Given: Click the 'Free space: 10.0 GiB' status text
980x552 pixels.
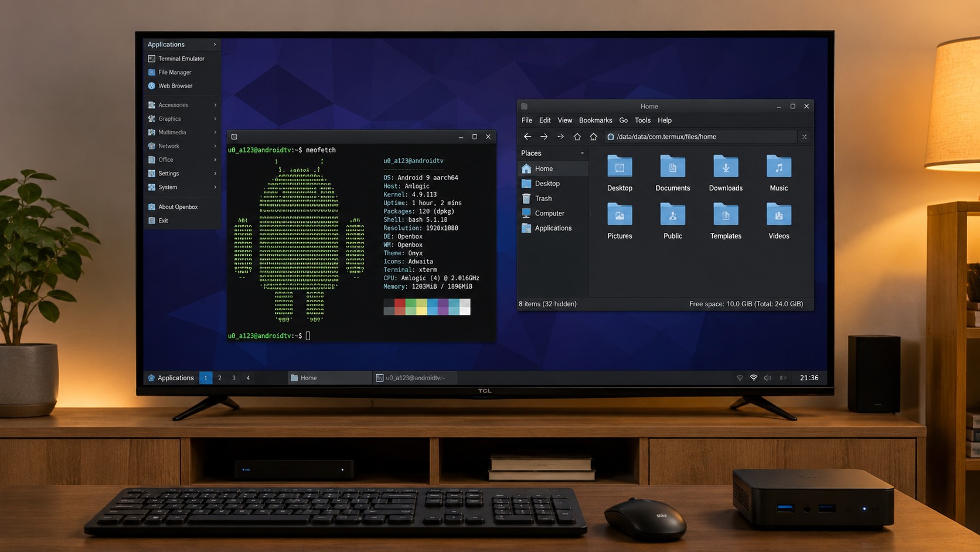Looking at the screenshot, I should tap(746, 304).
